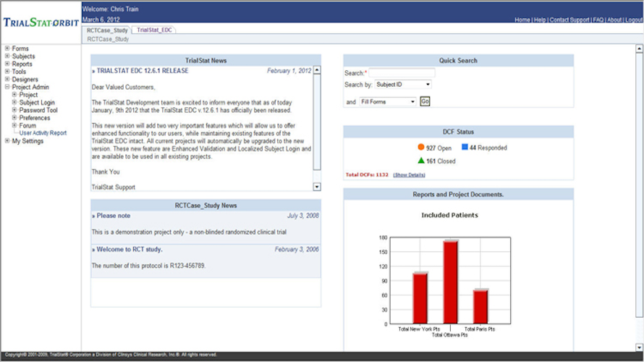The width and height of the screenshot is (644, 362).
Task: Open the Please note news item
Action: pyautogui.click(x=114, y=216)
